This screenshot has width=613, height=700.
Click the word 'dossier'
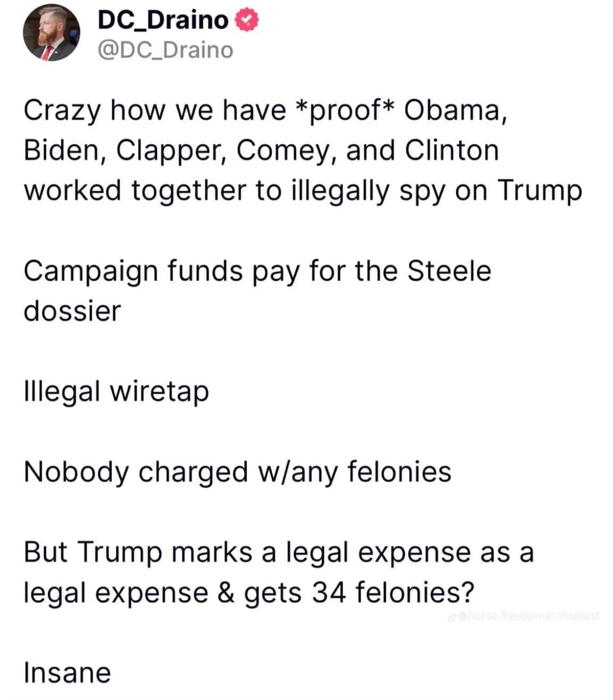pyautogui.click(x=73, y=311)
